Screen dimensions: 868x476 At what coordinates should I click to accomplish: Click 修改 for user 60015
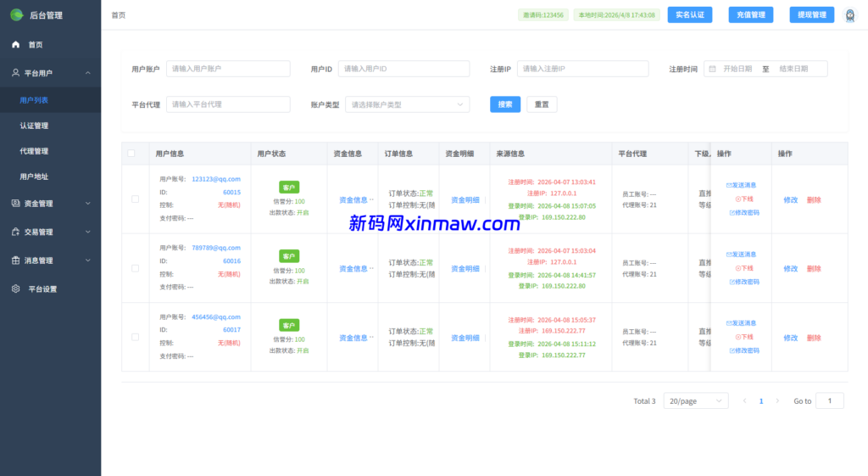pos(791,200)
